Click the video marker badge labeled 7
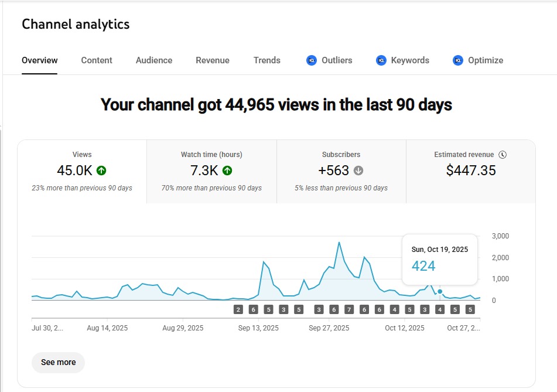This screenshot has height=392, width=557. tap(349, 309)
